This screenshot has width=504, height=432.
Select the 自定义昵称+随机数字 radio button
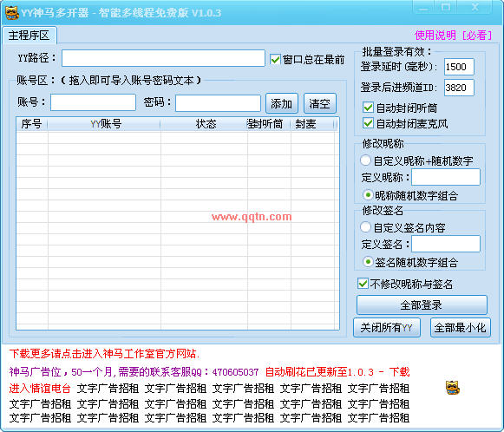[x=366, y=160]
